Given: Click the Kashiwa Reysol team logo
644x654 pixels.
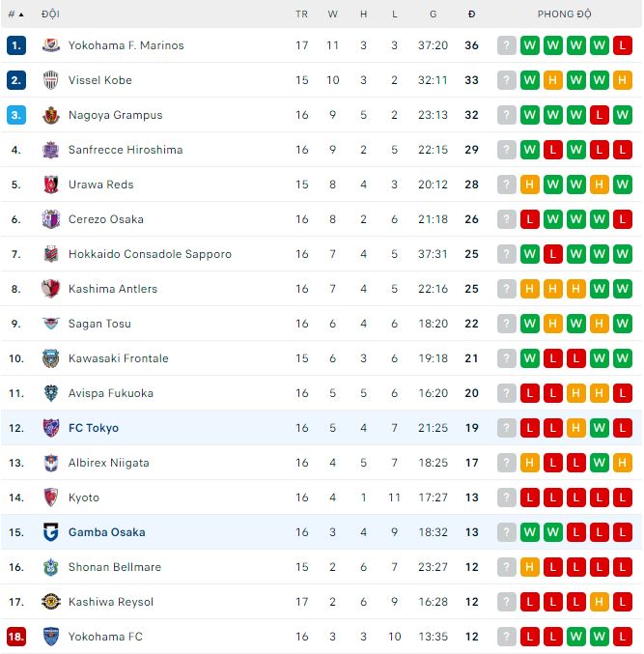Looking at the screenshot, I should [x=51, y=602].
